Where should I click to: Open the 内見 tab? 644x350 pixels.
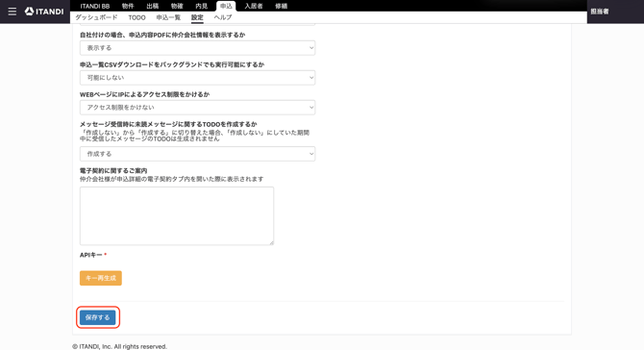pyautogui.click(x=201, y=6)
